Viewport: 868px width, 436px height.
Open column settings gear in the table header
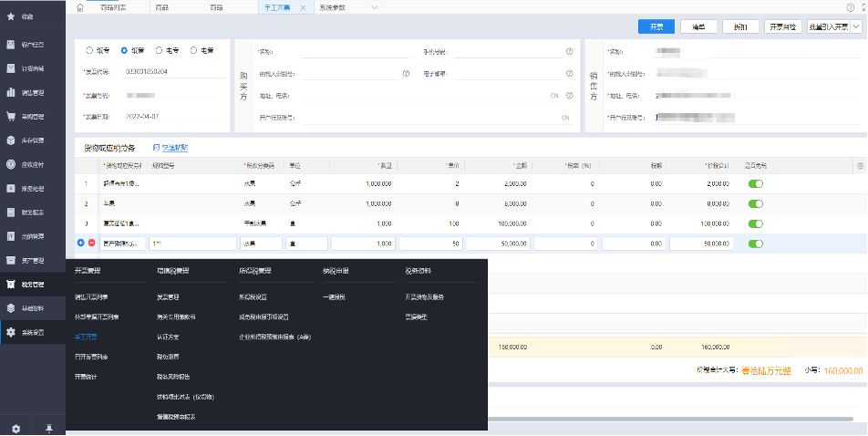pyautogui.click(x=859, y=165)
